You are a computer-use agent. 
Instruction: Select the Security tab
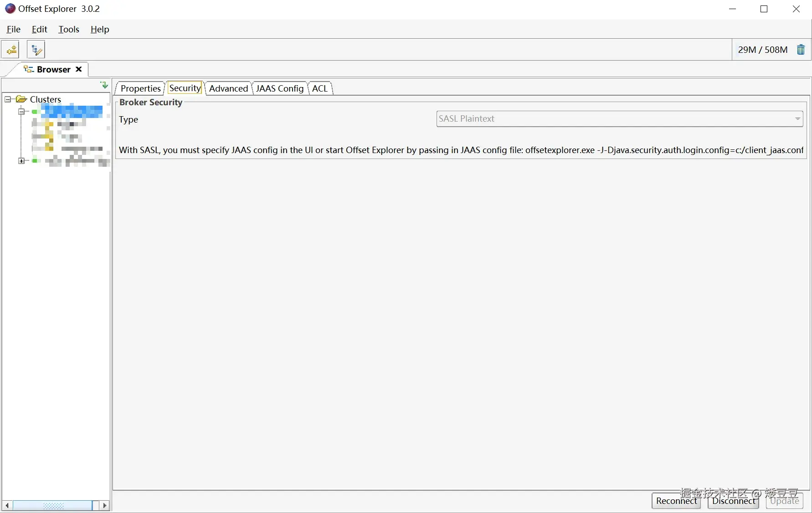click(x=185, y=88)
